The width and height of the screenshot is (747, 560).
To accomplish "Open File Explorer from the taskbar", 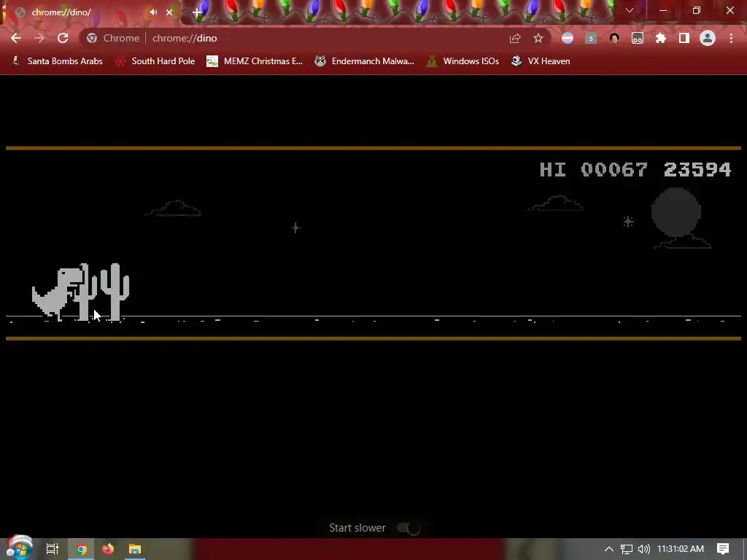I will (x=135, y=549).
